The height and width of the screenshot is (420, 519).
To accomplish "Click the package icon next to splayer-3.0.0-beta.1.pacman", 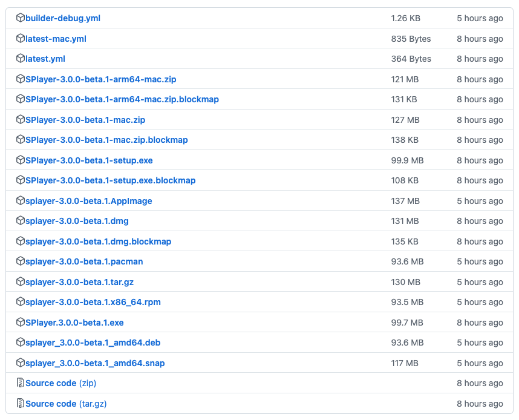I will pyautogui.click(x=21, y=261).
